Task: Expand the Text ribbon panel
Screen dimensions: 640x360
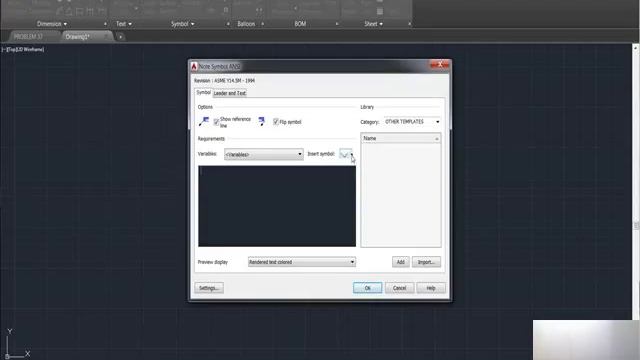Action: pos(124,24)
